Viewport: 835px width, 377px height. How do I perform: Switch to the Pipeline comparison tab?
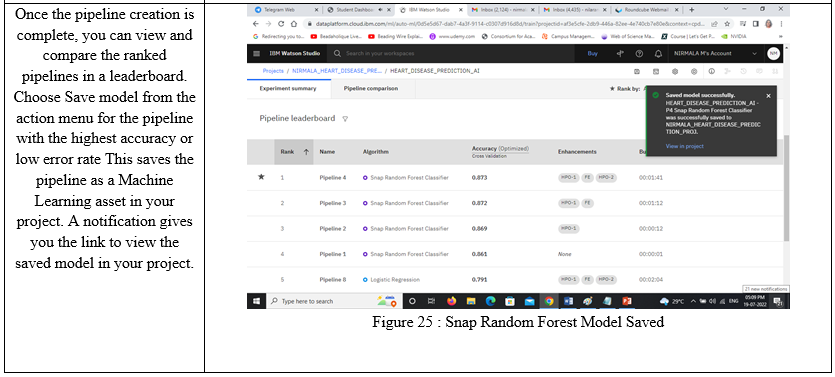(x=371, y=89)
